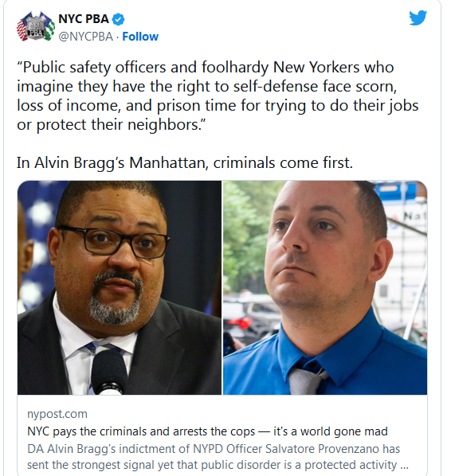This screenshot has width=455, height=476.
Task: Click the phrase 'it's a world gone mad' in the headline
Action: point(331,431)
